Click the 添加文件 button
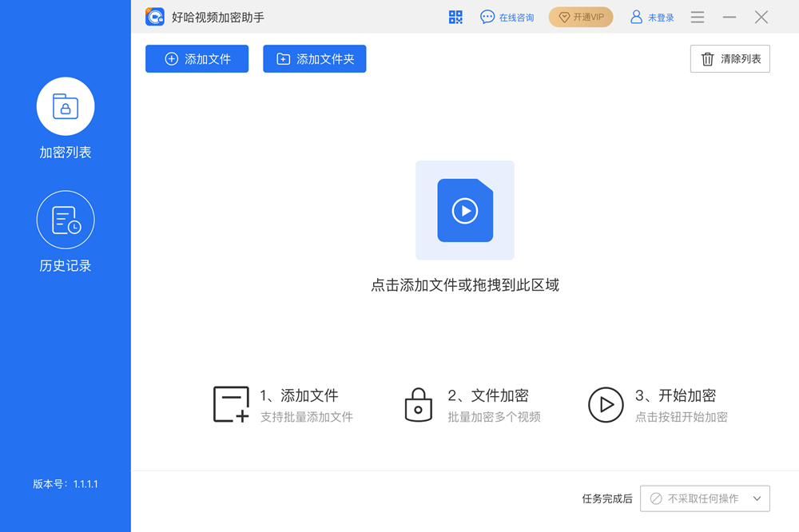 (197, 59)
